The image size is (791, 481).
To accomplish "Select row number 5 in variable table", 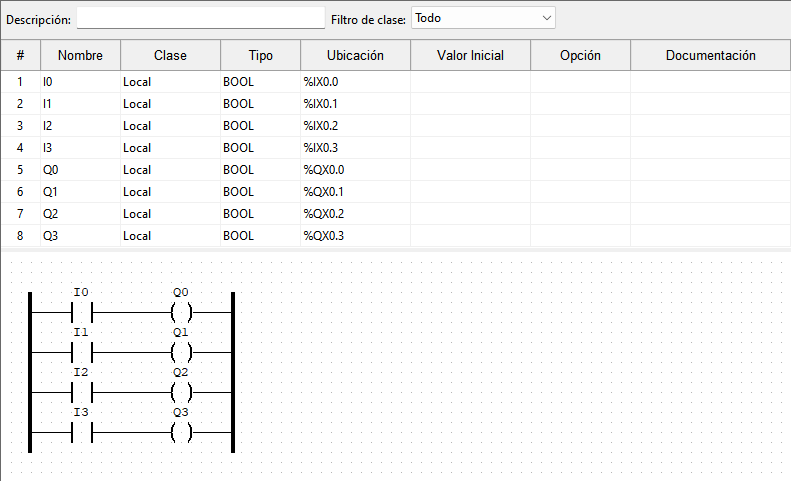I will (20, 170).
